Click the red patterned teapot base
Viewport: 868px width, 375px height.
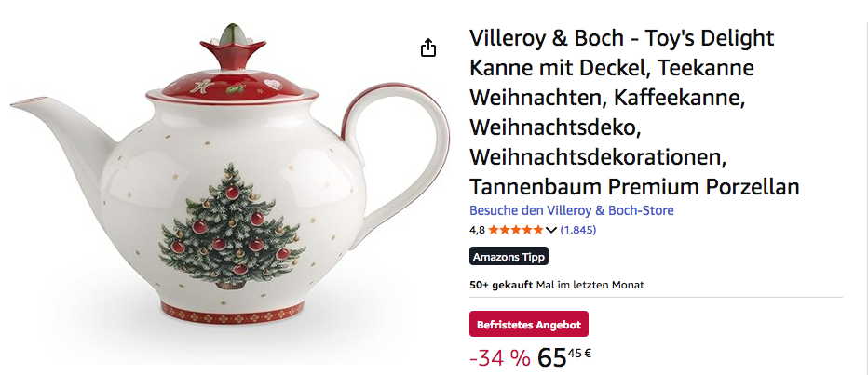tap(233, 313)
